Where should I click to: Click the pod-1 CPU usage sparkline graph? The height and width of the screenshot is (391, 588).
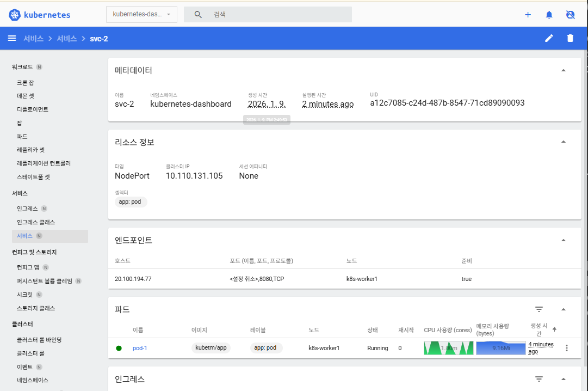click(448, 348)
